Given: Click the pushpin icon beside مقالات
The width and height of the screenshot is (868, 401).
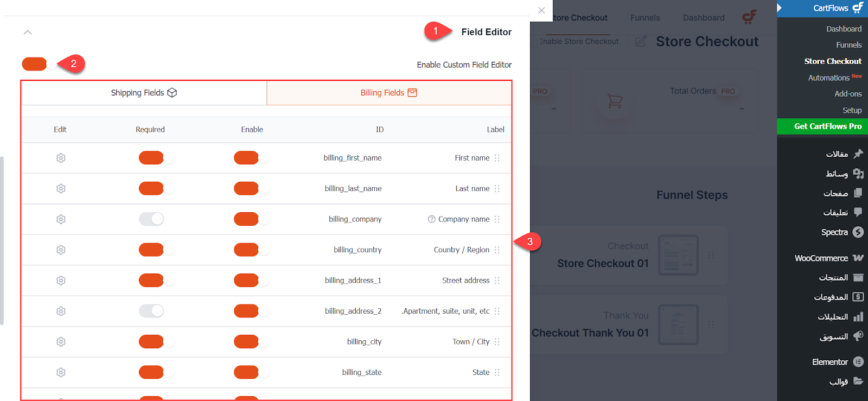Looking at the screenshot, I should point(858,154).
